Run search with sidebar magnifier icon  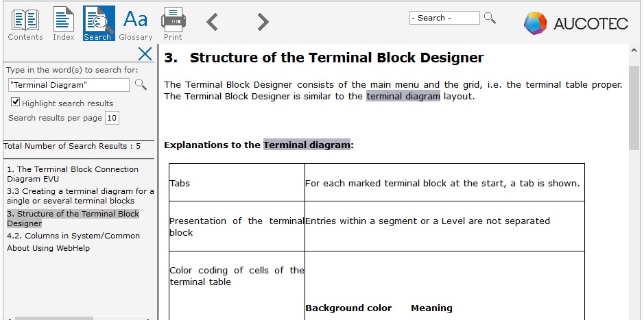tap(141, 84)
